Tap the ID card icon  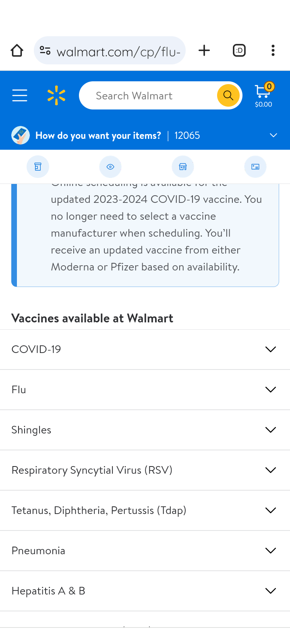(x=255, y=167)
